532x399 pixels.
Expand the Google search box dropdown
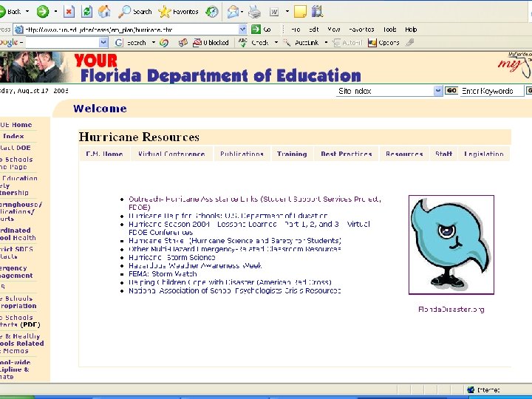[x=103, y=43]
